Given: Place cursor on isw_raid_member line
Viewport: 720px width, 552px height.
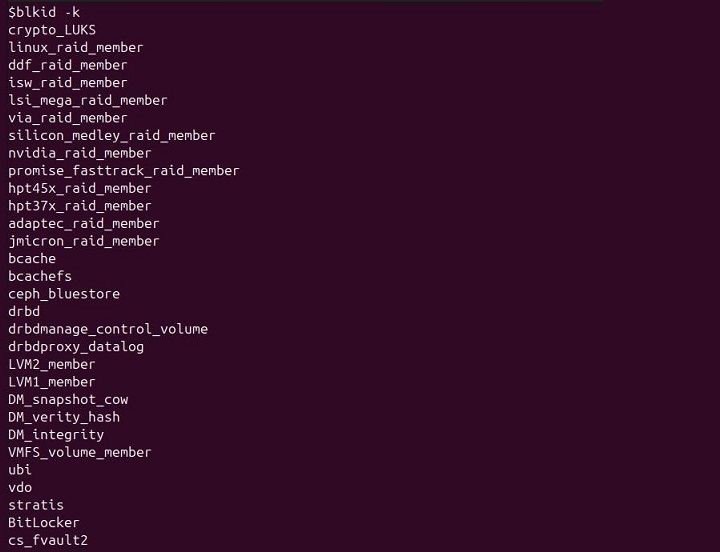Looking at the screenshot, I should pyautogui.click(x=68, y=83).
